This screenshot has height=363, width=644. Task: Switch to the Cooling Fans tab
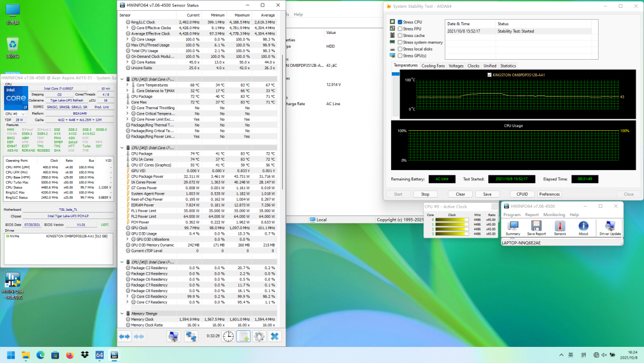(433, 66)
